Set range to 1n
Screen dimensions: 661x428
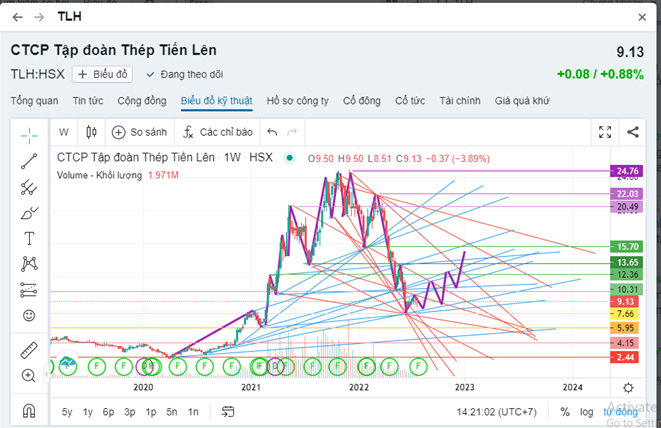point(193,412)
